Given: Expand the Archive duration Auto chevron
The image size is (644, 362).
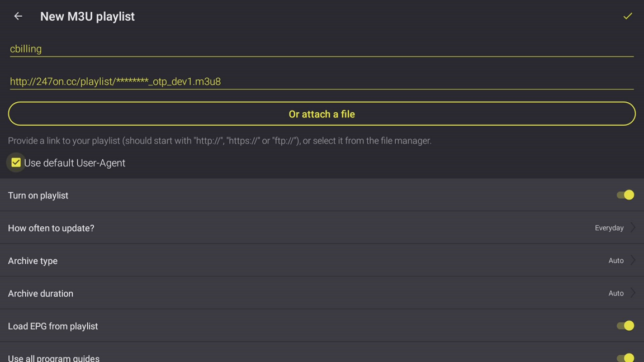Looking at the screenshot, I should click(633, 293).
